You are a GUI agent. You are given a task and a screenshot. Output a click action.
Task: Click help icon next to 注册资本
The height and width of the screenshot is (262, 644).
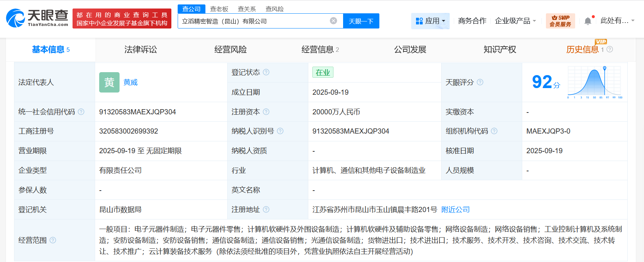point(266,112)
